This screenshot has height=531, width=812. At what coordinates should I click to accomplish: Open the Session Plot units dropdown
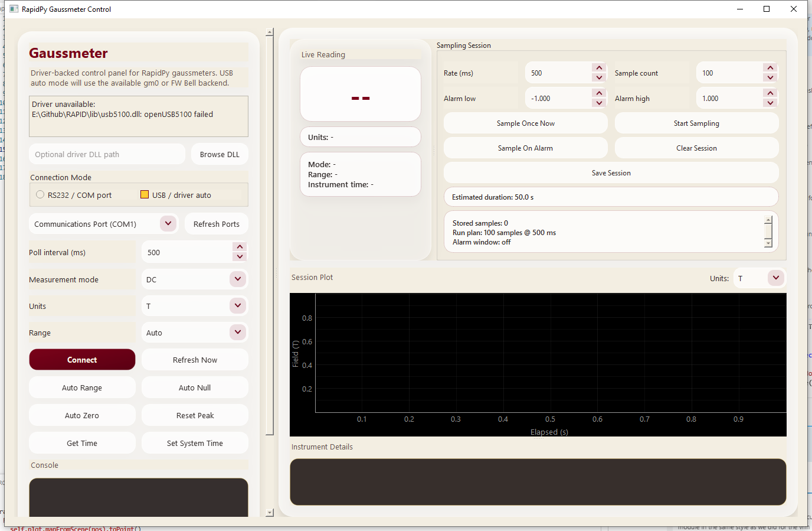776,278
